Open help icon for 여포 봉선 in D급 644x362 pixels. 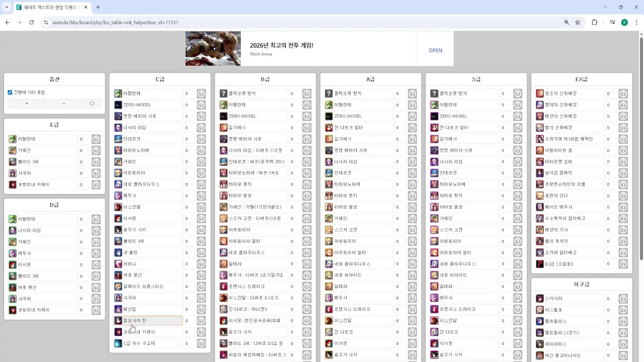[96, 288]
